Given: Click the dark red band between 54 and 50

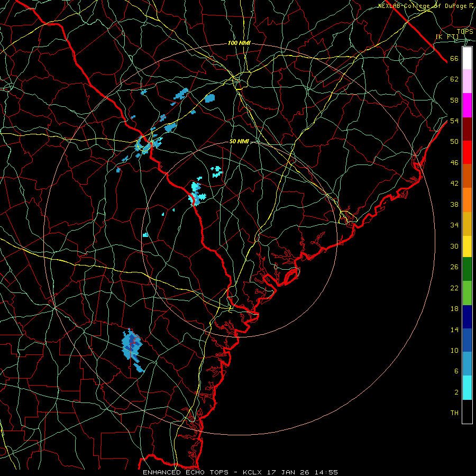Looking at the screenshot, I should pyautogui.click(x=467, y=129).
